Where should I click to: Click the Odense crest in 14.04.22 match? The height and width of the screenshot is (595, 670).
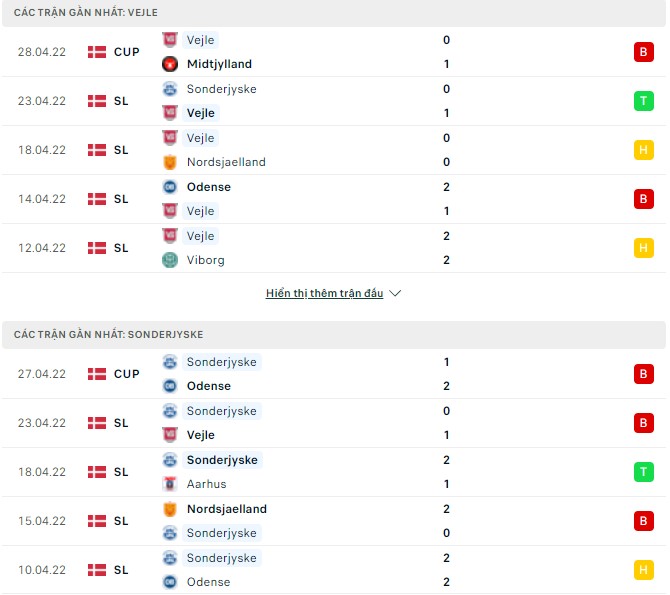click(169, 187)
